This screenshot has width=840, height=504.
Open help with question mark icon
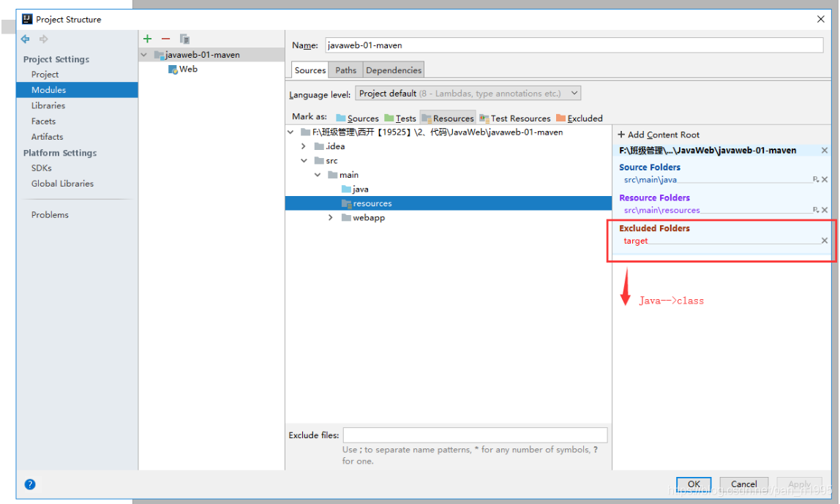coord(30,484)
